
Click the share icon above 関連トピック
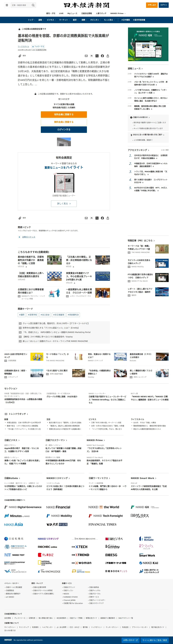[x=108, y=218]
